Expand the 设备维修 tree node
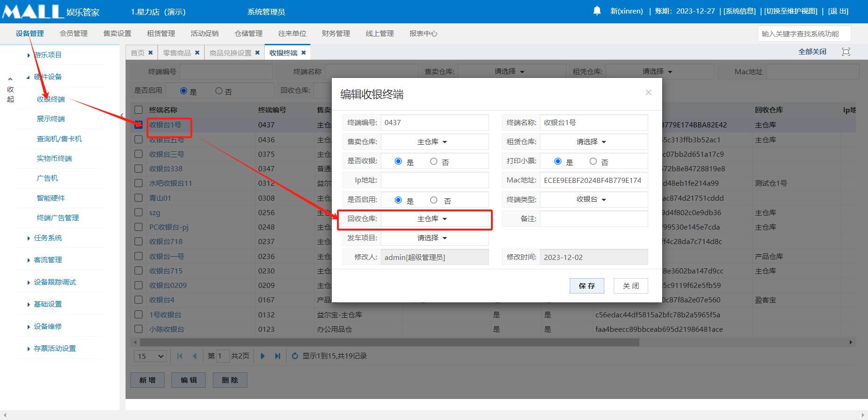Screen dimensions: 868x420 coord(29,327)
